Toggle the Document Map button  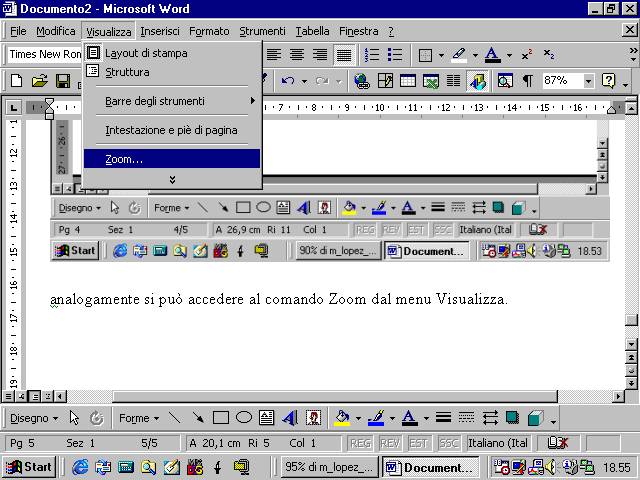tap(505, 81)
